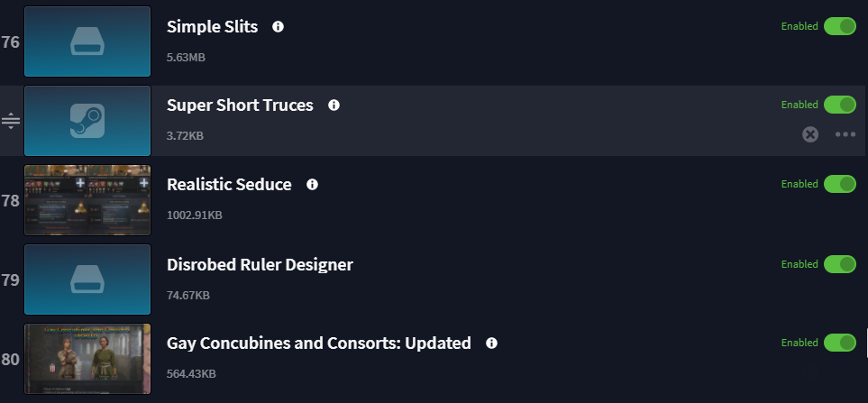Click Gay Concubines and Consorts thumbnail image

tap(87, 359)
